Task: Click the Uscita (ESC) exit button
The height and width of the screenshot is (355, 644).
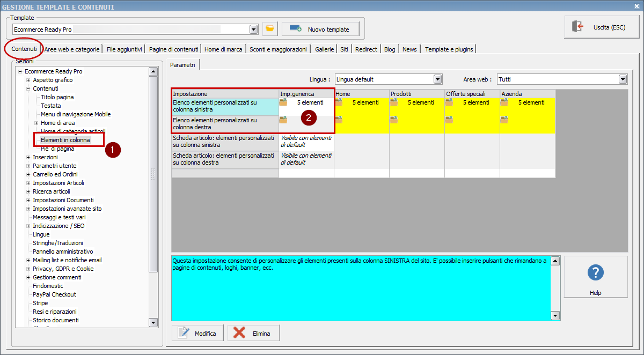Action: 602,27
